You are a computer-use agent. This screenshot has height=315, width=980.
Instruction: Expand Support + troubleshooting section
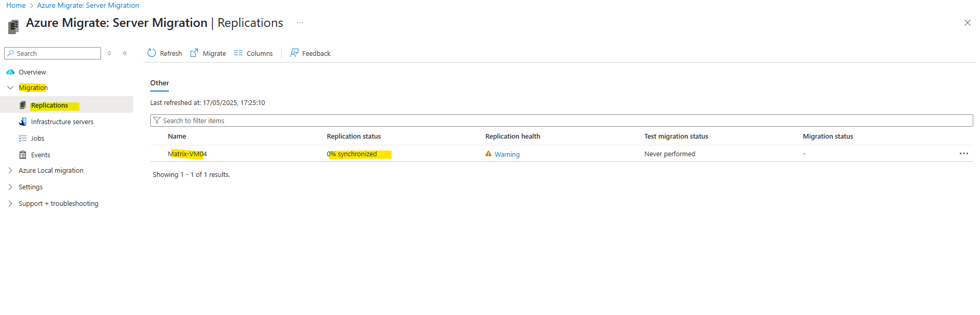pyautogui.click(x=10, y=204)
